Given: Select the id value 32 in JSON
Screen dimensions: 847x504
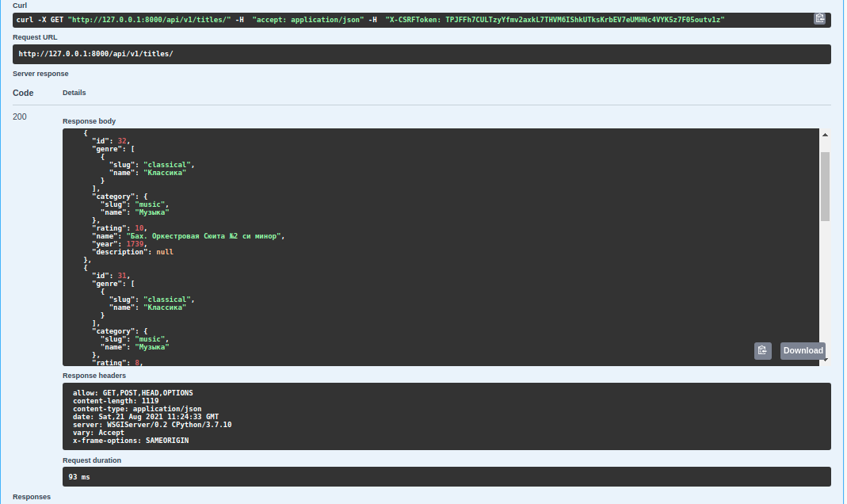Looking at the screenshot, I should (x=122, y=141).
